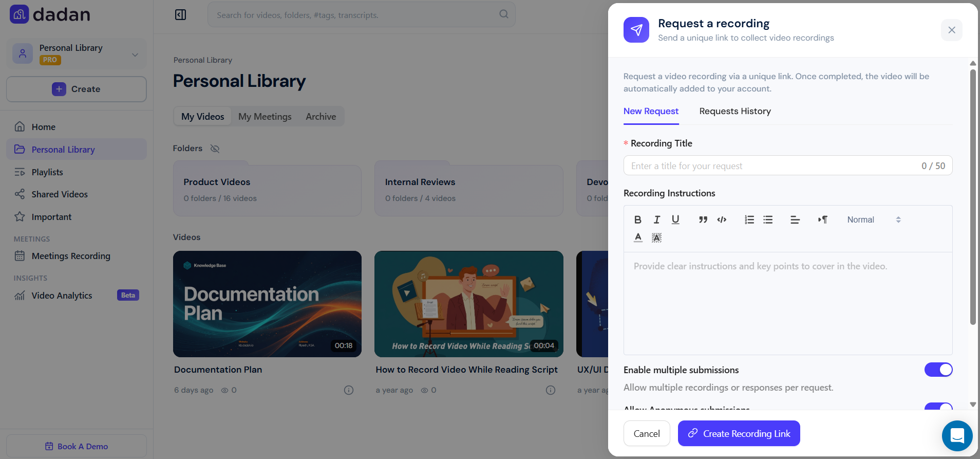The width and height of the screenshot is (980, 459).
Task: Select the Archive tab
Action: [321, 117]
